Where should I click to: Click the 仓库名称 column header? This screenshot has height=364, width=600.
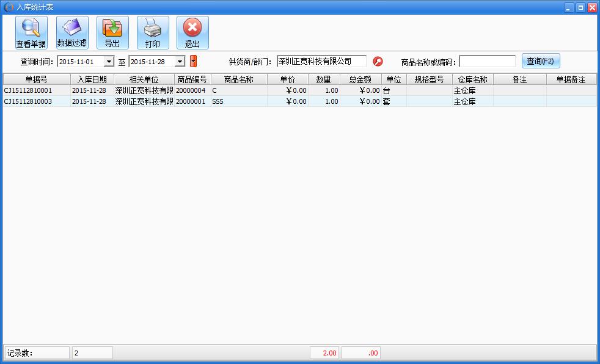[472, 79]
